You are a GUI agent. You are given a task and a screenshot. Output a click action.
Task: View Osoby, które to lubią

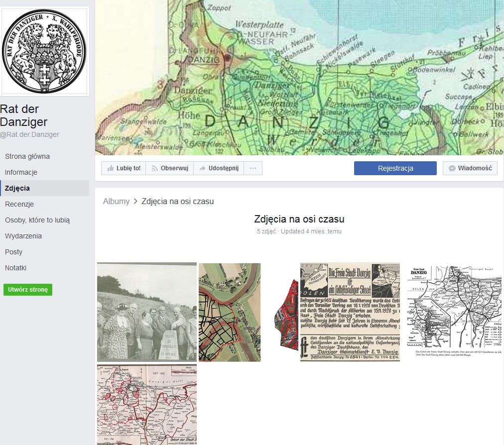tap(37, 220)
